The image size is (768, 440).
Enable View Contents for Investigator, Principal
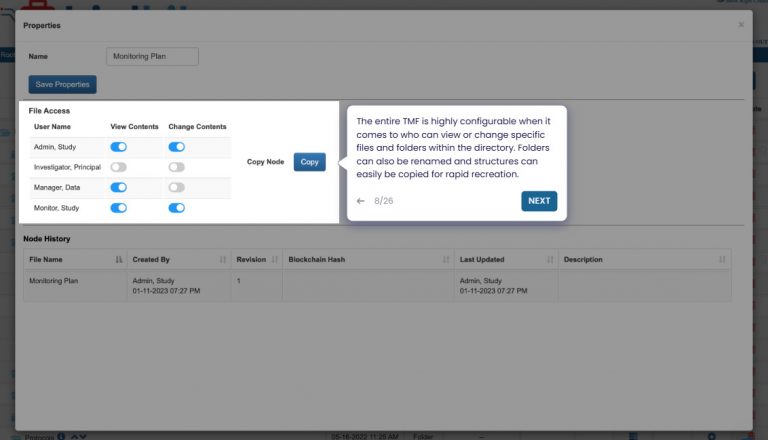pyautogui.click(x=119, y=167)
